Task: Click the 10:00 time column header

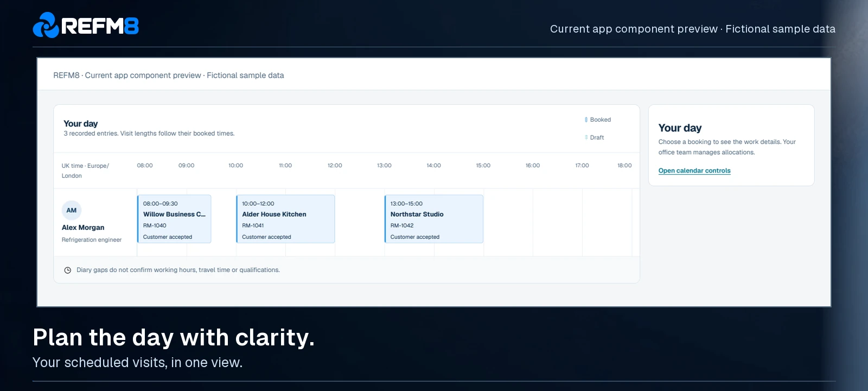Action: point(235,166)
